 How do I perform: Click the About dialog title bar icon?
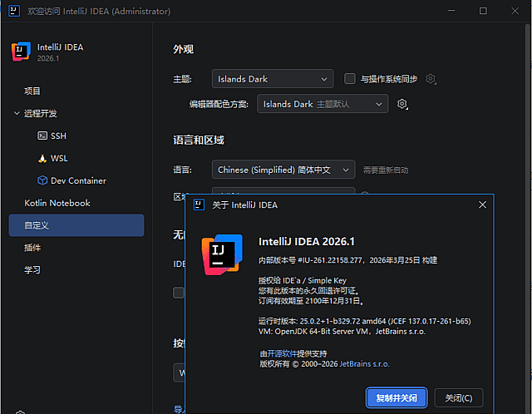199,205
